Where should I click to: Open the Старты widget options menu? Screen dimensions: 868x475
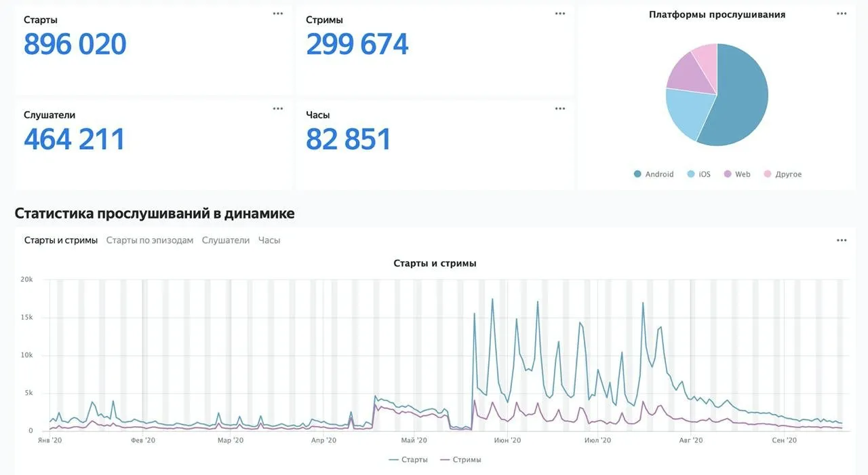coord(278,14)
